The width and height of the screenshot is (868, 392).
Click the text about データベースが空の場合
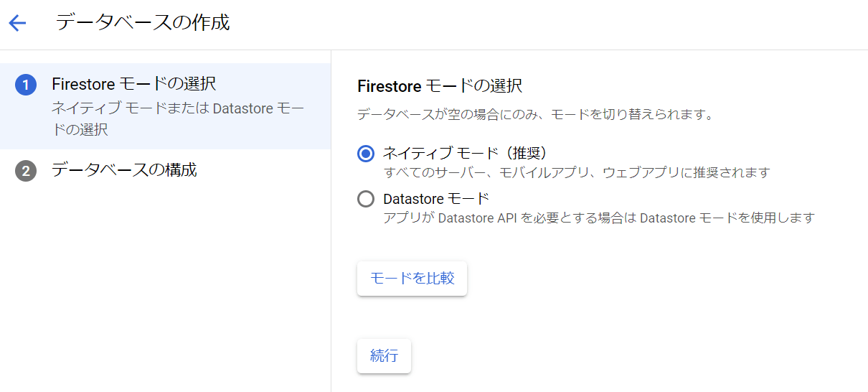coord(535,114)
